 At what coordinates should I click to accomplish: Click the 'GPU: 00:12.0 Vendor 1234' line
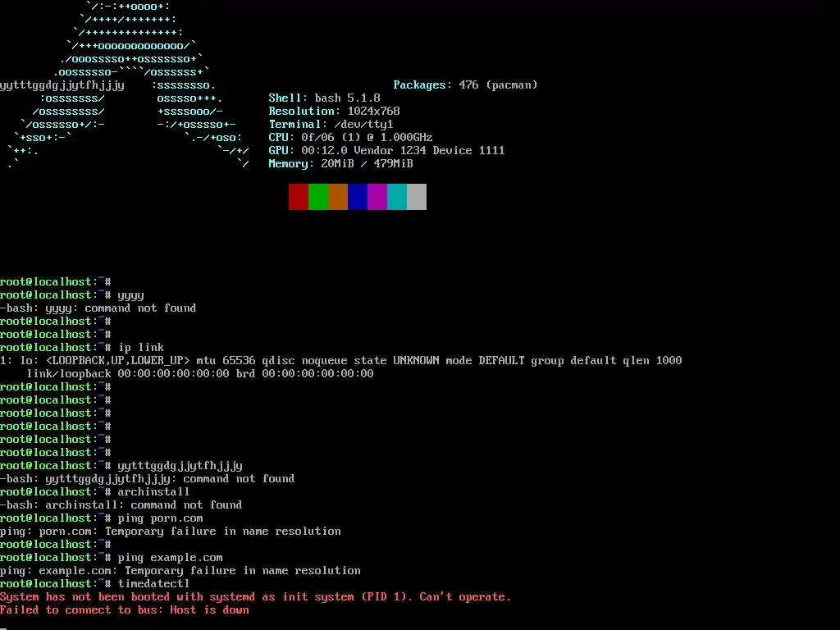(386, 151)
